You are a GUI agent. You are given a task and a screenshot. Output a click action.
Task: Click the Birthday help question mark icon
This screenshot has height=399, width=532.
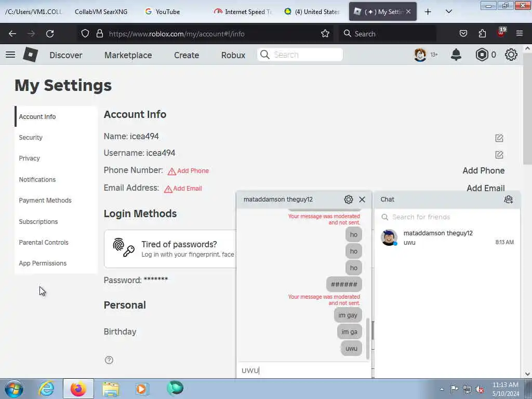coord(109,360)
